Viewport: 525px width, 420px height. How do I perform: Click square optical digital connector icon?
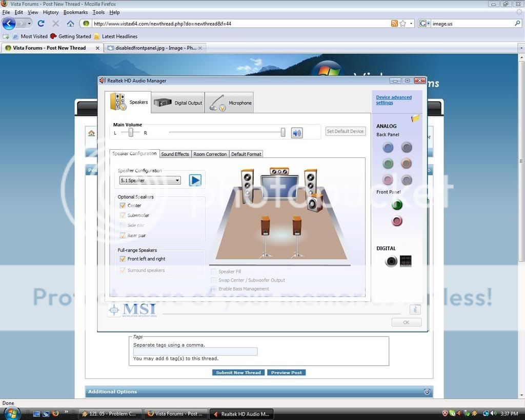406,261
